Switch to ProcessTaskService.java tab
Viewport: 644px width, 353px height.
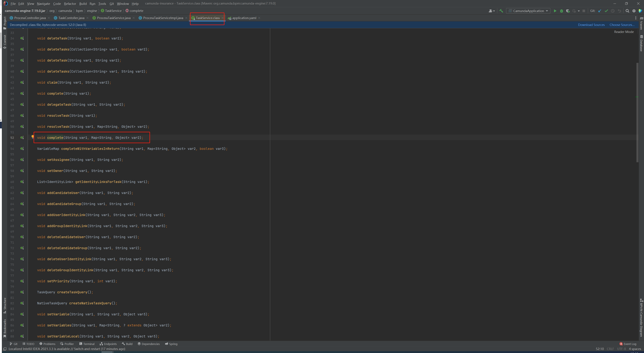tap(114, 18)
